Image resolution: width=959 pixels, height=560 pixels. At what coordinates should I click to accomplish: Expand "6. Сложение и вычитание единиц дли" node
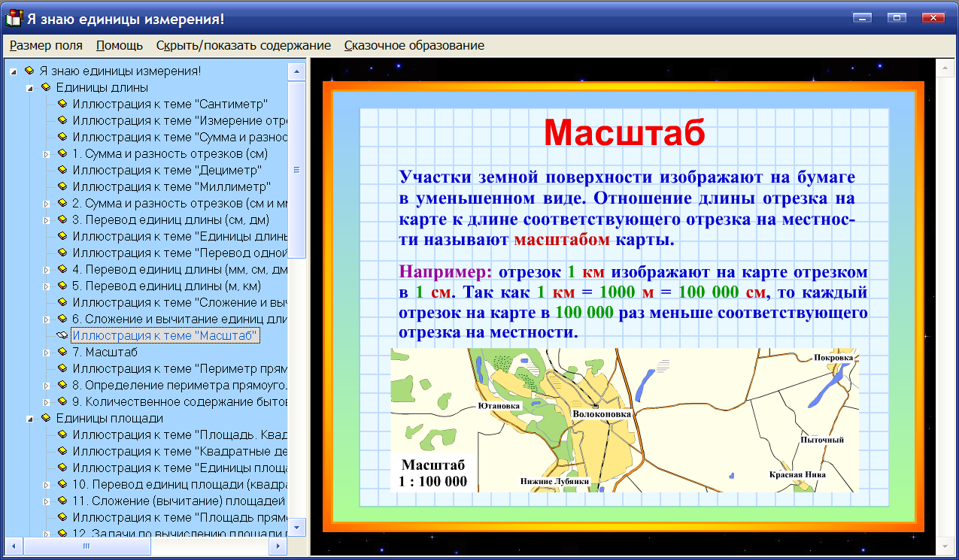coord(46,319)
